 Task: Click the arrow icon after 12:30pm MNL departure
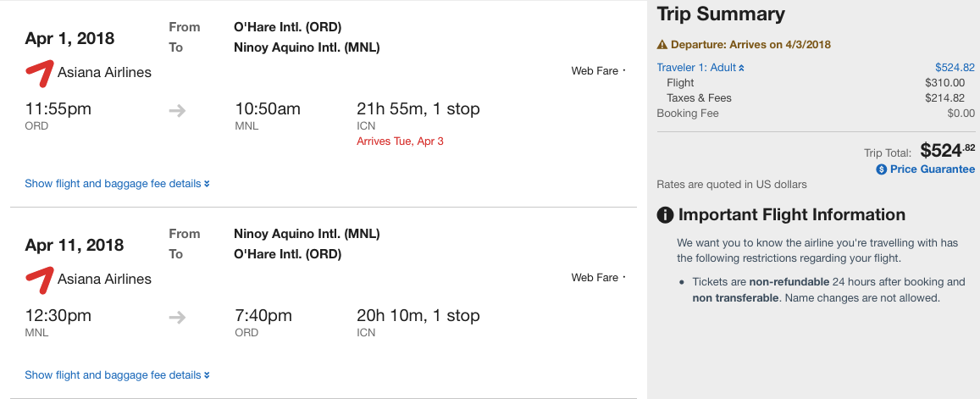tap(177, 317)
